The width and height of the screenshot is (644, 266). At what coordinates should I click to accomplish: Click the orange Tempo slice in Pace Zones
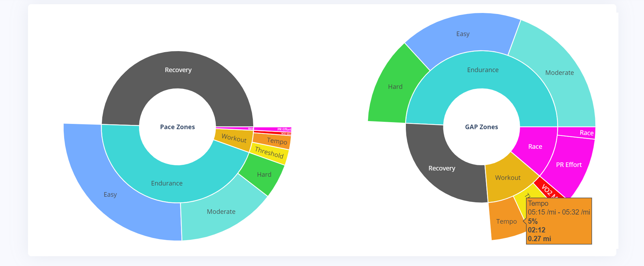point(277,141)
